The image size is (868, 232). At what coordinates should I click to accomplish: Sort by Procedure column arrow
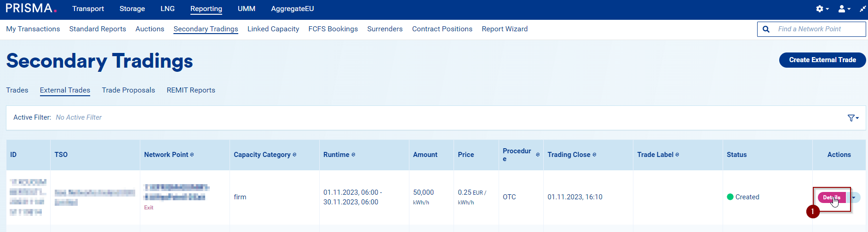click(538, 155)
